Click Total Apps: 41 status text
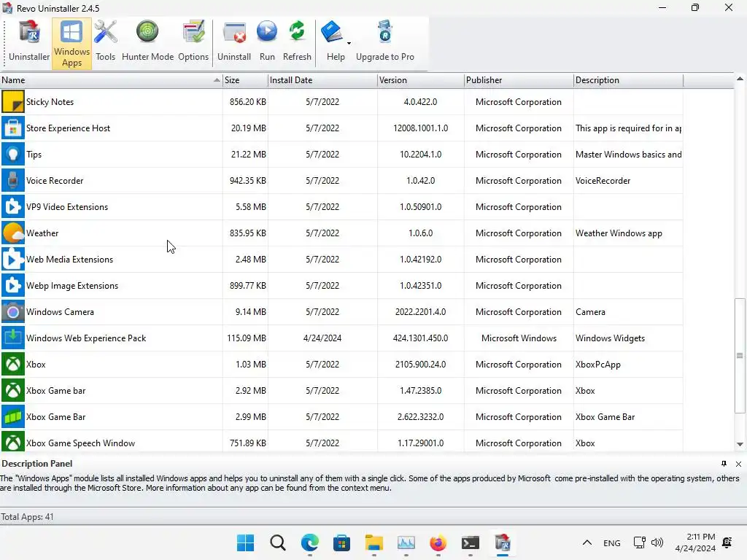 click(x=27, y=517)
